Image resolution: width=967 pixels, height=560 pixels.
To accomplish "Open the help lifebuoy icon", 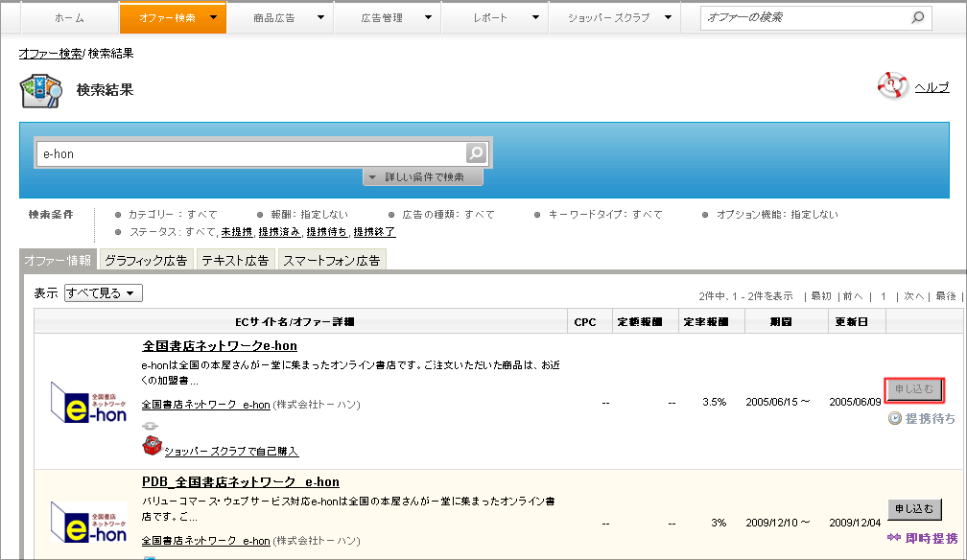I will coord(892,85).
